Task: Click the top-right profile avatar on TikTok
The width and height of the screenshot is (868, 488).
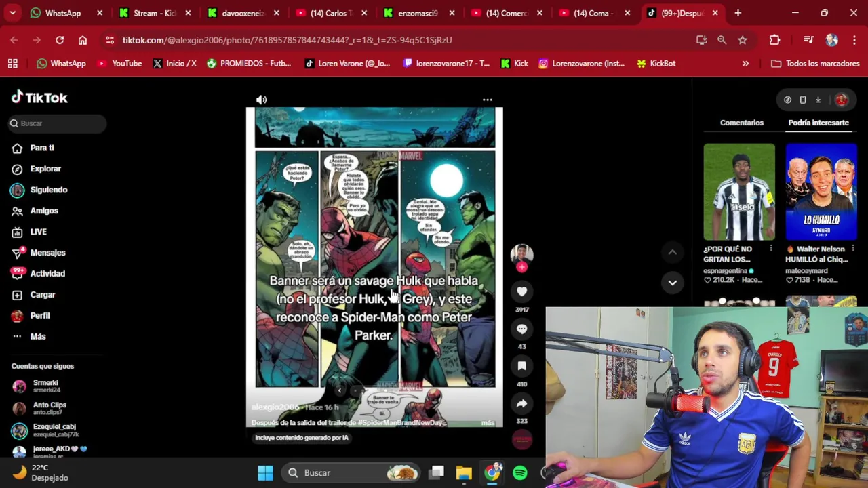Action: (x=842, y=100)
